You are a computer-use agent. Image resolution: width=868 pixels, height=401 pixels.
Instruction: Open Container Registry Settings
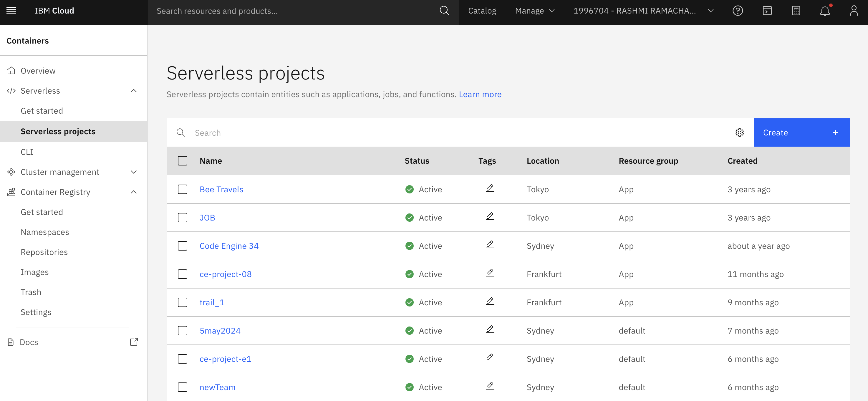click(36, 312)
